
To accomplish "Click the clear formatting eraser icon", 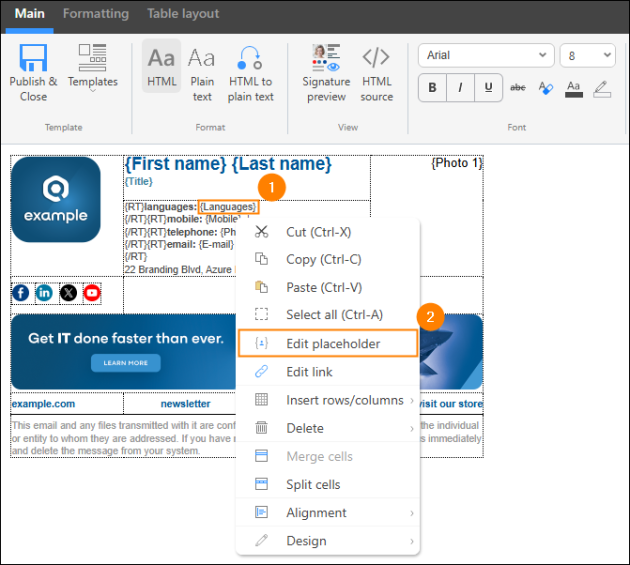I will tap(546, 88).
